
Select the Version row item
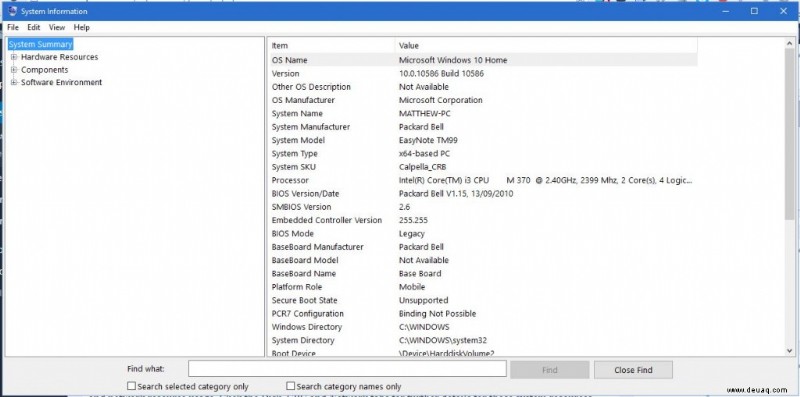[x=483, y=73]
